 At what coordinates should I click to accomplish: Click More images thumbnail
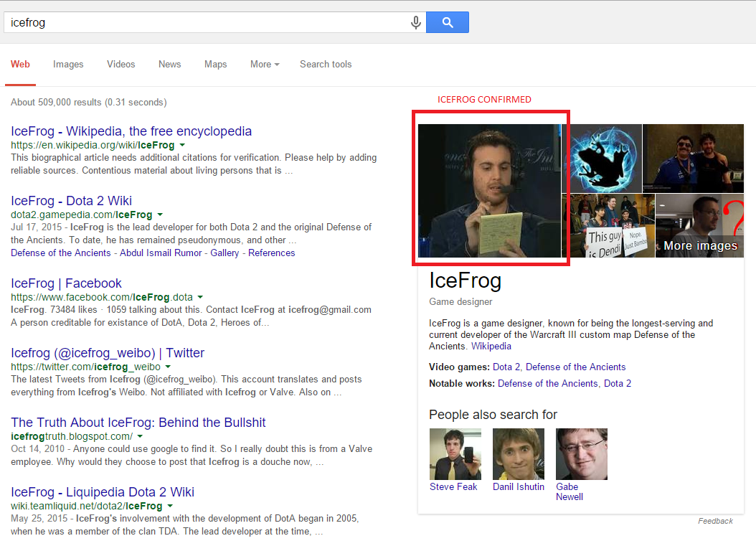click(x=699, y=226)
